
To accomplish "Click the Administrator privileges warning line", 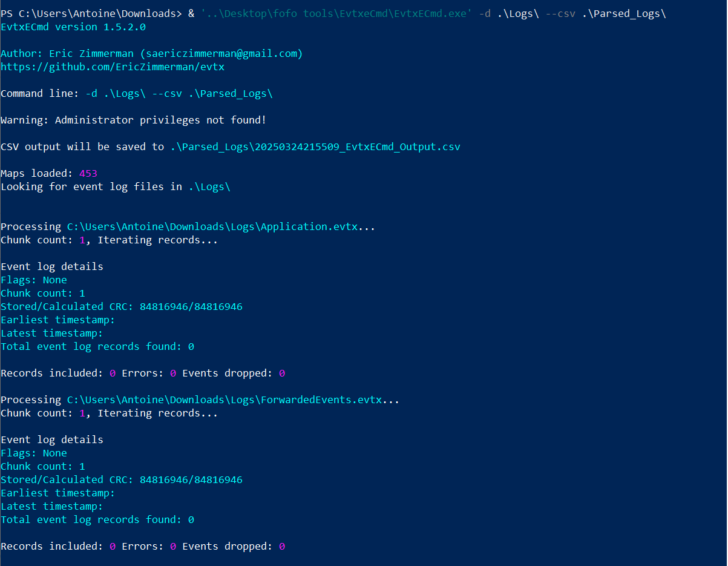I will coord(134,120).
